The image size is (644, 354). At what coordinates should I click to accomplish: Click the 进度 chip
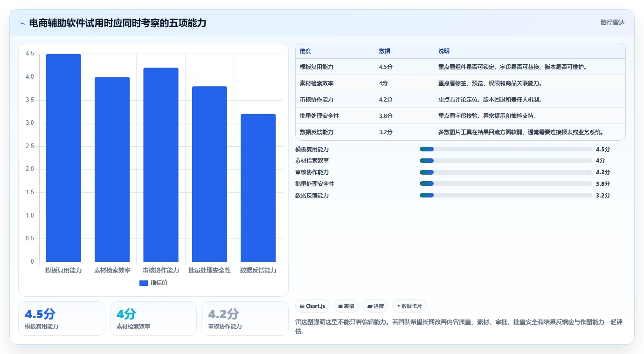pos(375,306)
